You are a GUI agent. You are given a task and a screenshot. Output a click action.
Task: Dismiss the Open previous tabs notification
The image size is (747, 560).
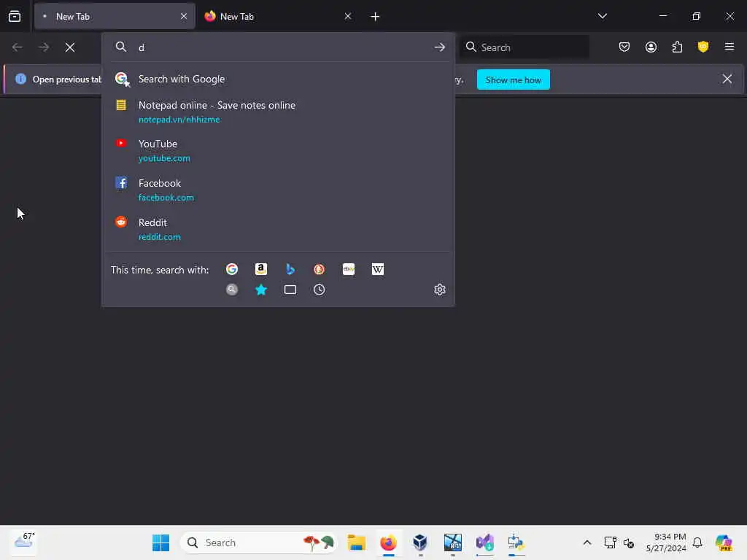[x=727, y=79]
